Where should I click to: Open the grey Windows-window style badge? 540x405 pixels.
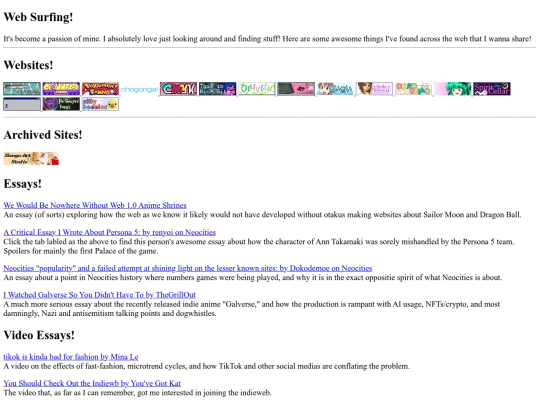[22, 104]
